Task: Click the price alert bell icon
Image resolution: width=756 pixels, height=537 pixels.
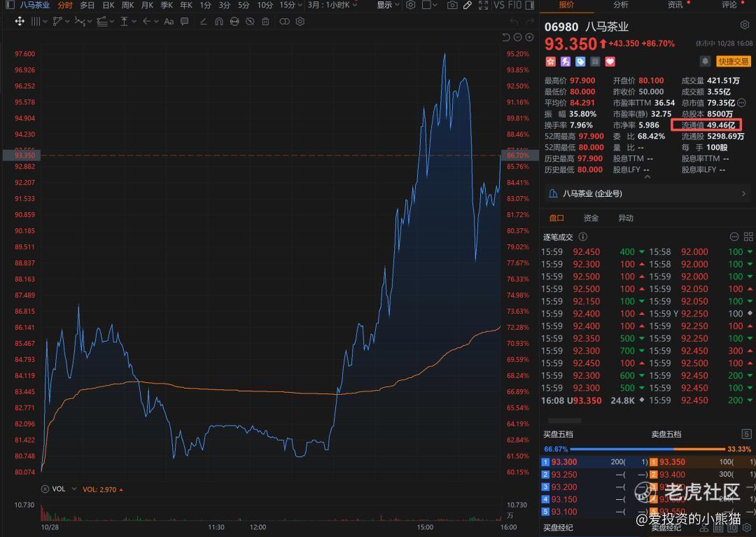Action: point(705,62)
